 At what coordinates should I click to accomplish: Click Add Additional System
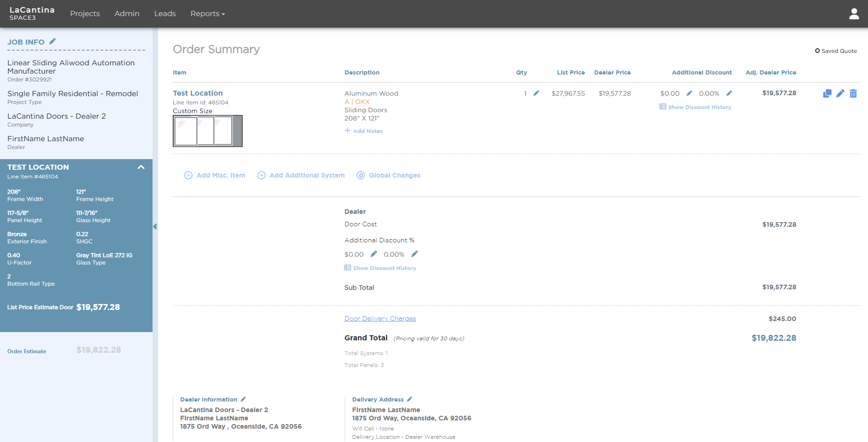(x=301, y=175)
